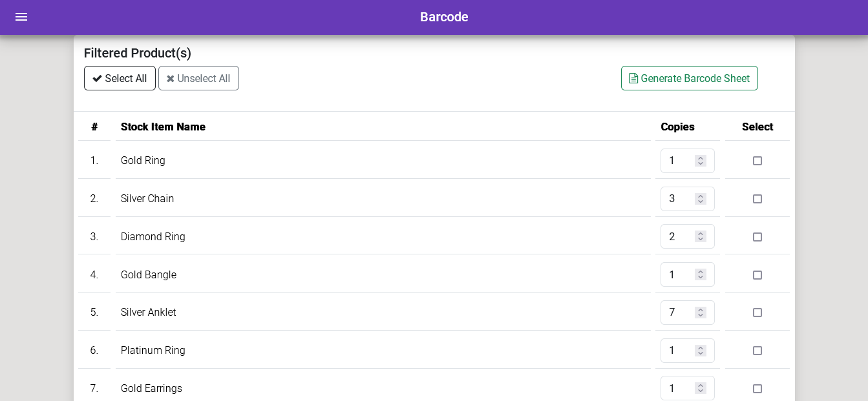
Task: Generate the barcode sheet
Action: [689, 78]
